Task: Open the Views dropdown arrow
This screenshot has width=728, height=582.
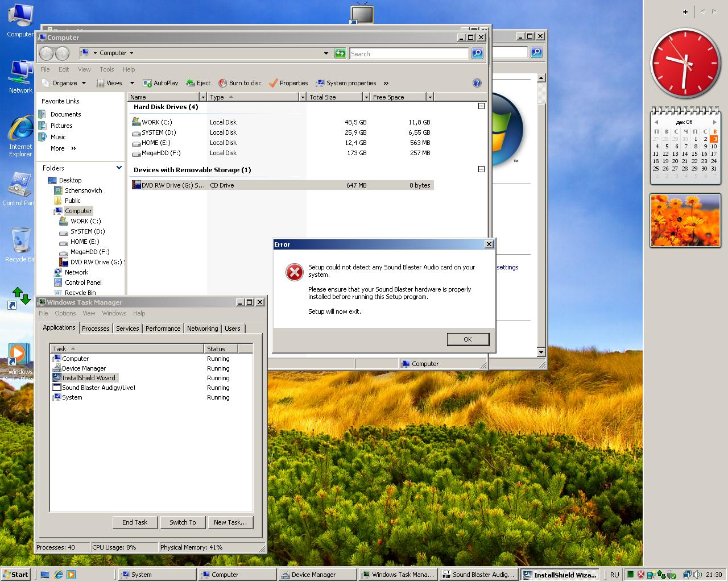Action: pyautogui.click(x=132, y=83)
